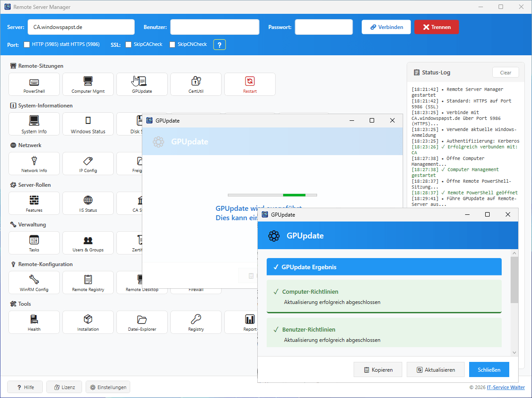Open the CertUtil tool

coord(196,84)
